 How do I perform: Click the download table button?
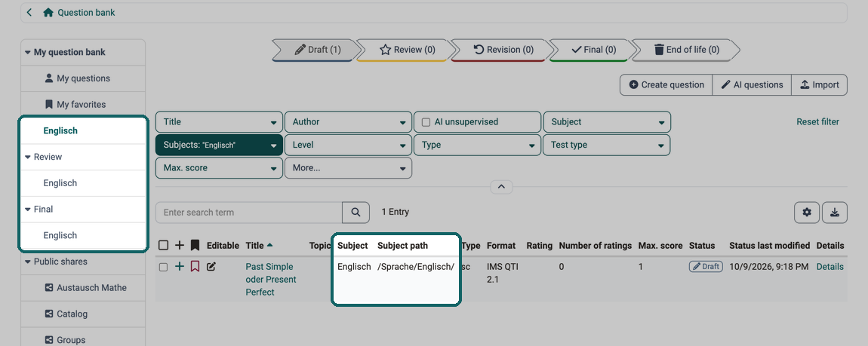(835, 213)
